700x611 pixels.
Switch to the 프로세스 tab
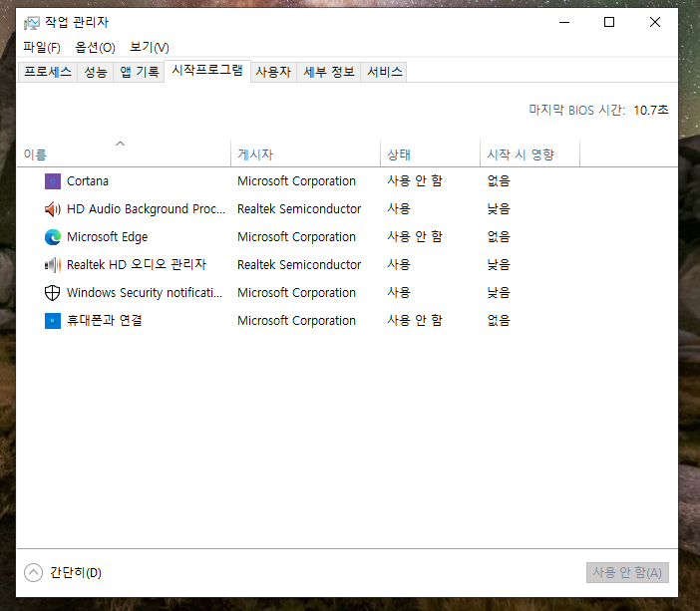click(48, 72)
